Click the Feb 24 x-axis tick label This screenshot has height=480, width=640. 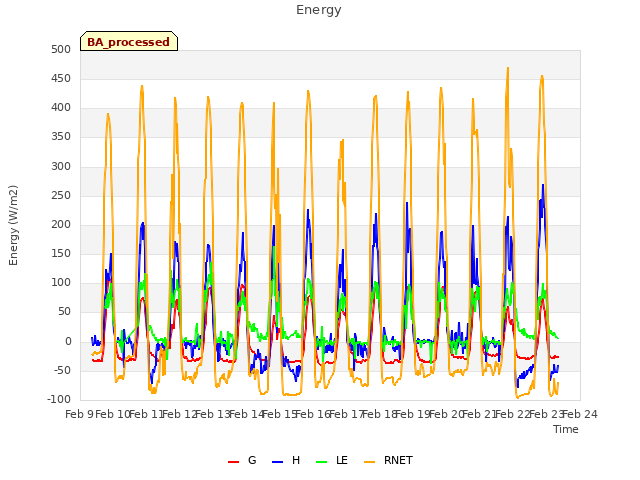tap(580, 414)
